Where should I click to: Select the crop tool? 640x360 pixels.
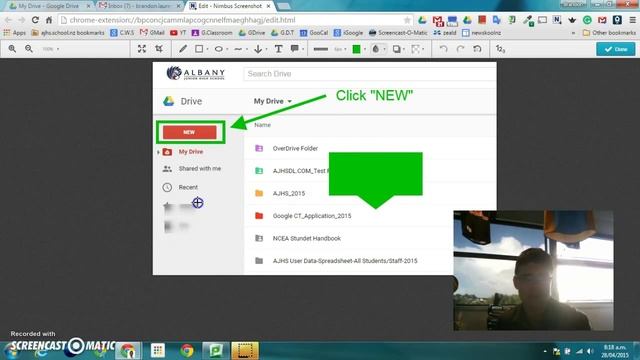159,49
